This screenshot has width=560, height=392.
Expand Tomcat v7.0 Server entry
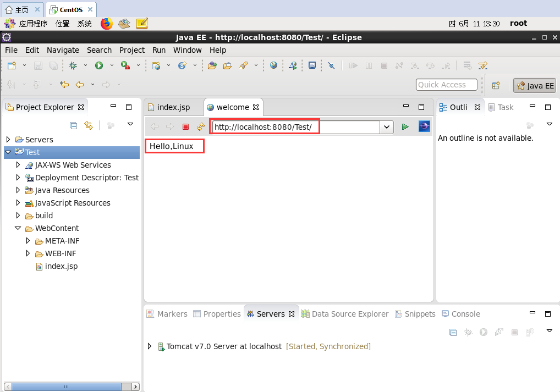tap(150, 346)
